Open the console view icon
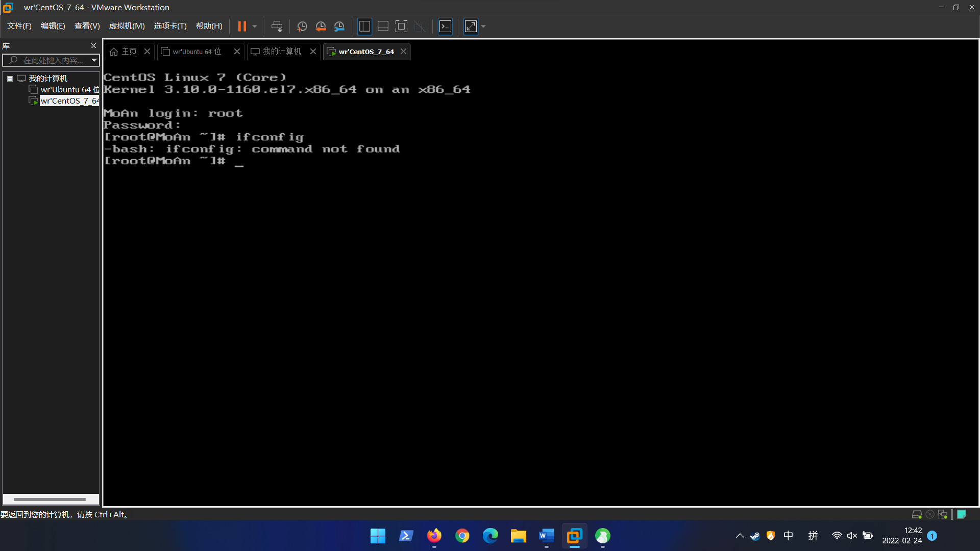This screenshot has width=980, height=551. click(446, 27)
